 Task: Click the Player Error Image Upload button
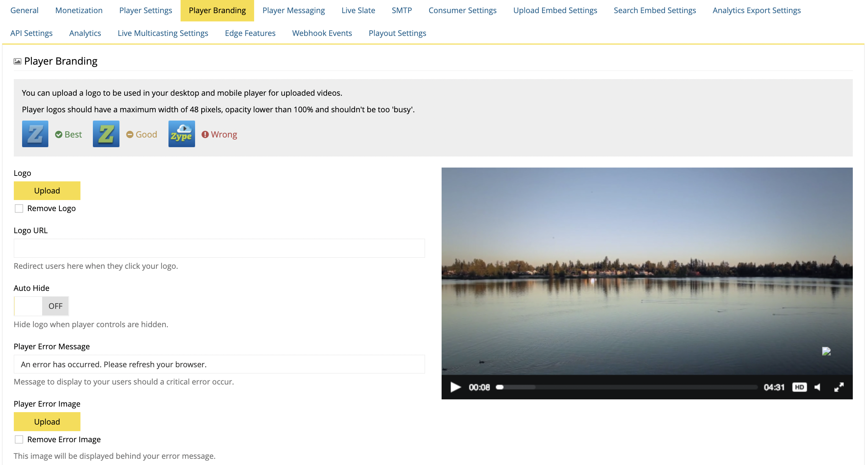(x=47, y=422)
